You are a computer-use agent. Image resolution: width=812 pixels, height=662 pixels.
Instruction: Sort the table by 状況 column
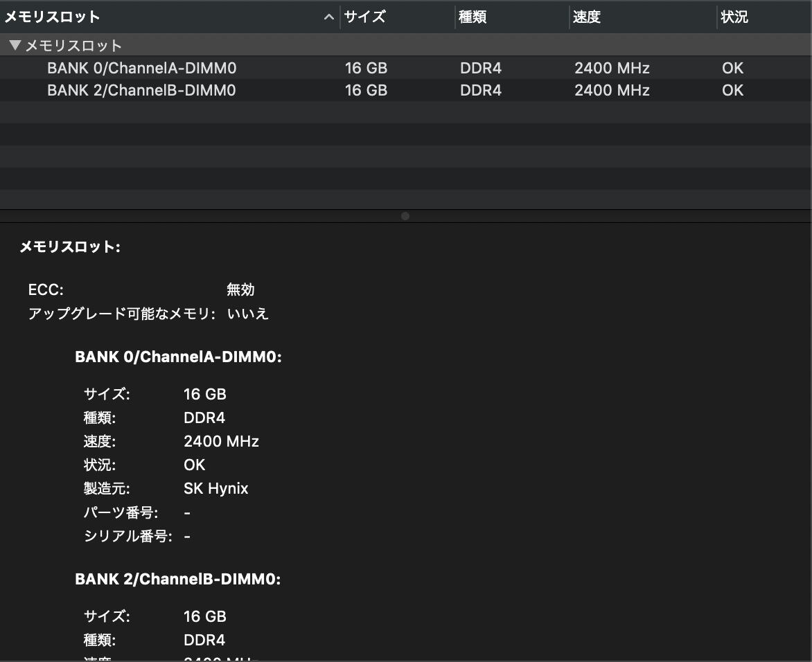coord(734,17)
